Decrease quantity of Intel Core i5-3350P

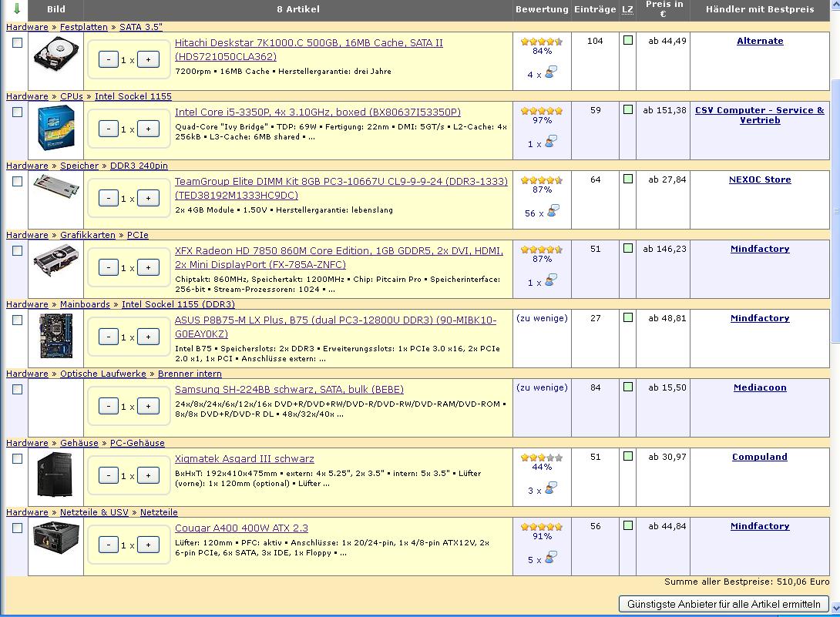pyautogui.click(x=108, y=129)
